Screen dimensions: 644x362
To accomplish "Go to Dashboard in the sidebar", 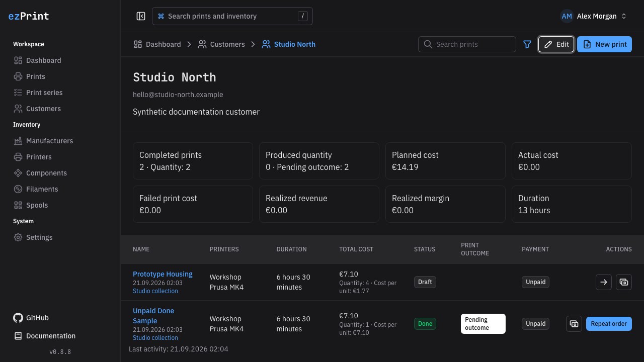I will pos(38,60).
